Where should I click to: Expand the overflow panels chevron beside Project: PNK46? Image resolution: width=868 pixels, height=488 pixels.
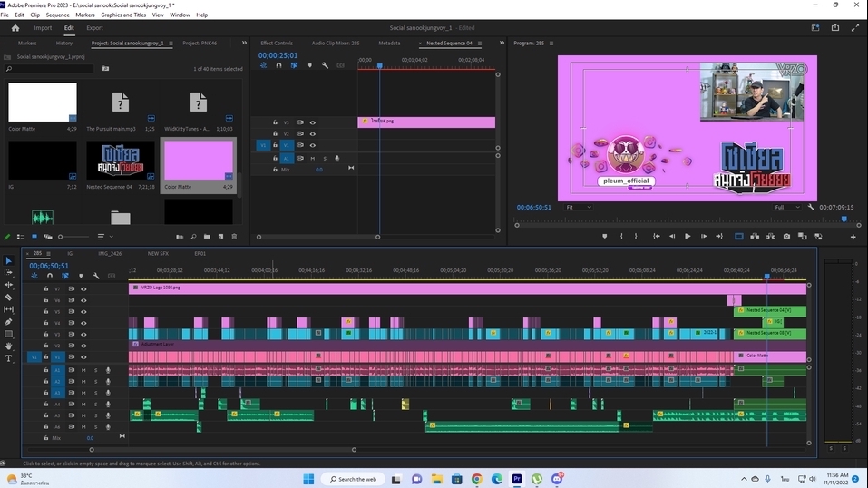click(x=245, y=43)
